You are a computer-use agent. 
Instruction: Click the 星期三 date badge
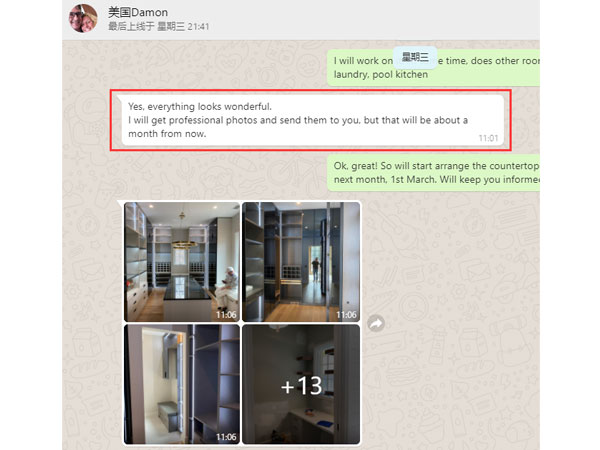415,57
